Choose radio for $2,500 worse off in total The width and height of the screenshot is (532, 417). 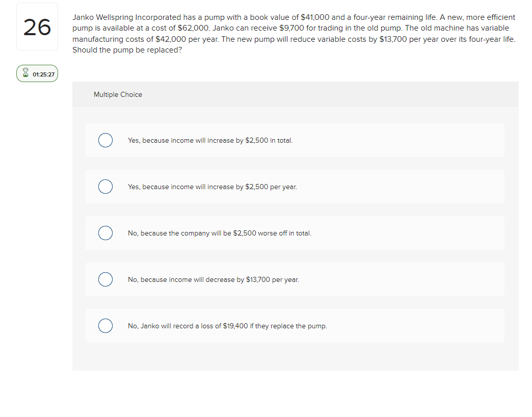105,233
